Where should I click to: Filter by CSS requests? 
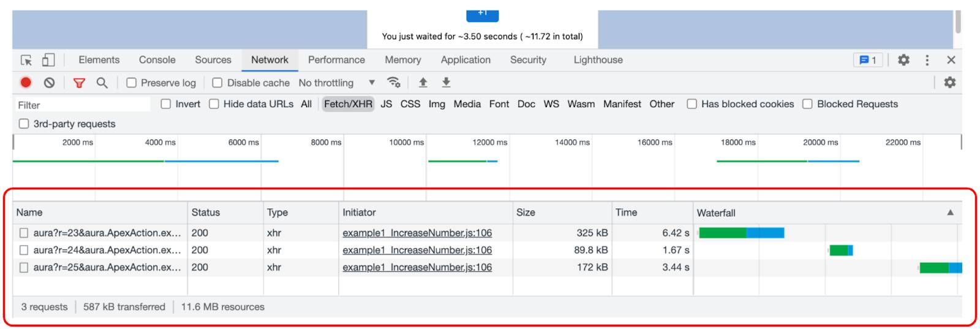(410, 104)
